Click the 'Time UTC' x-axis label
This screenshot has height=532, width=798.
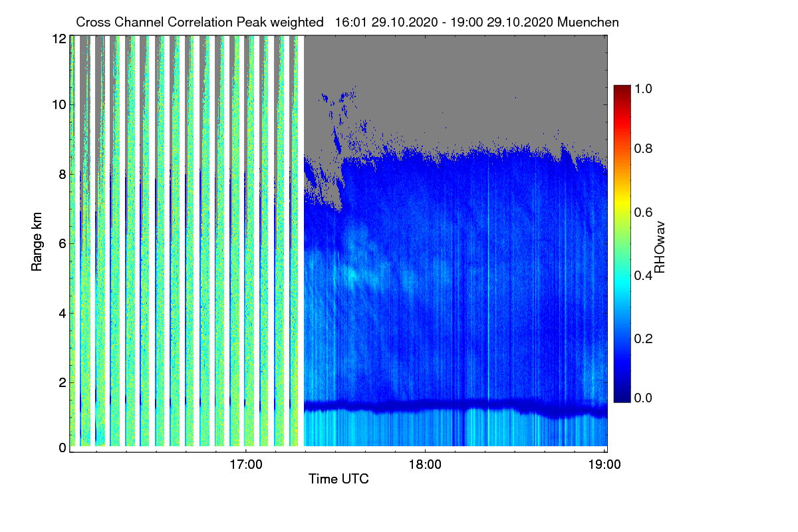pyautogui.click(x=338, y=479)
